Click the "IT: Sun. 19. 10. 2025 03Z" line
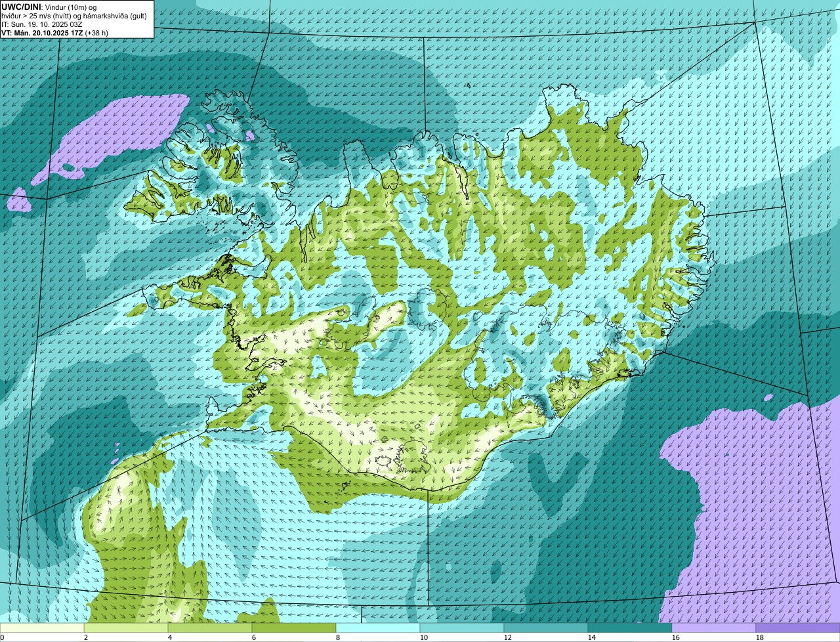 pyautogui.click(x=41, y=24)
